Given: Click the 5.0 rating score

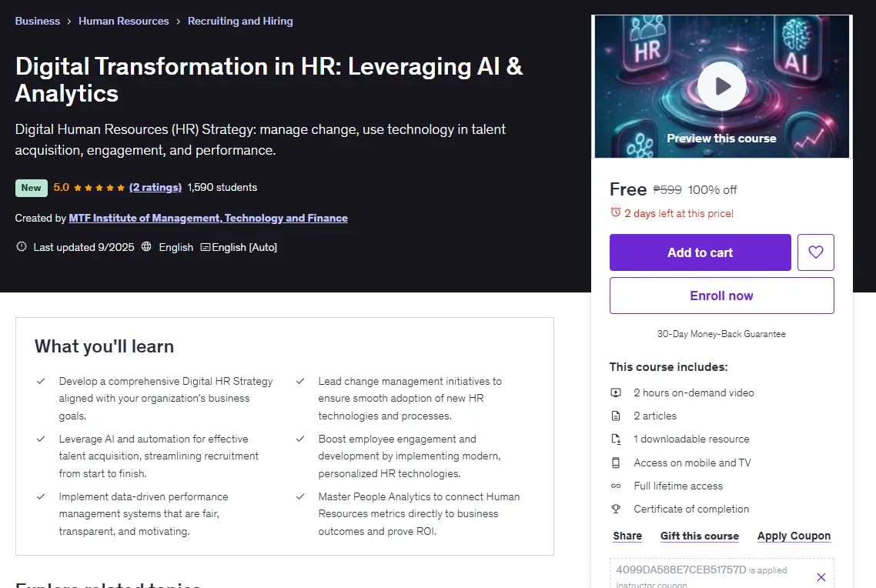Looking at the screenshot, I should pyautogui.click(x=62, y=187).
